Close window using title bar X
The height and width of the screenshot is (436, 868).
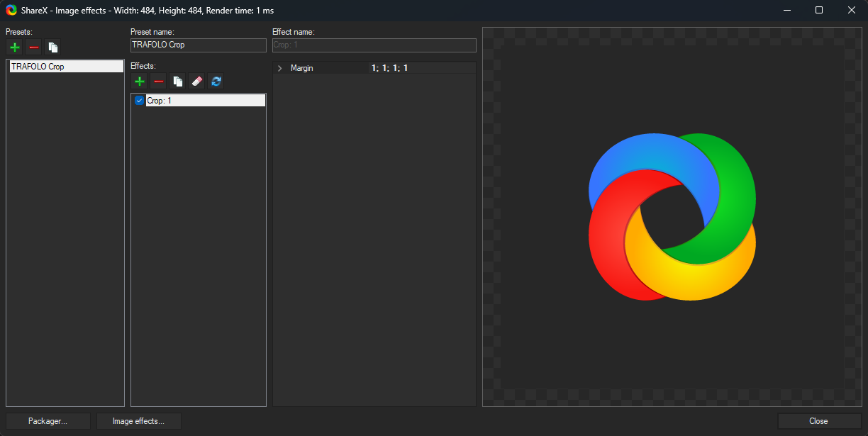852,10
